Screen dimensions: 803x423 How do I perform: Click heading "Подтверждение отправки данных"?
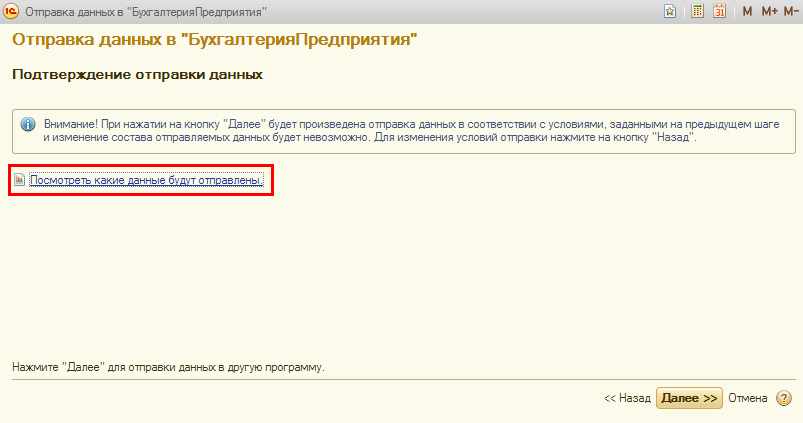coord(137,75)
